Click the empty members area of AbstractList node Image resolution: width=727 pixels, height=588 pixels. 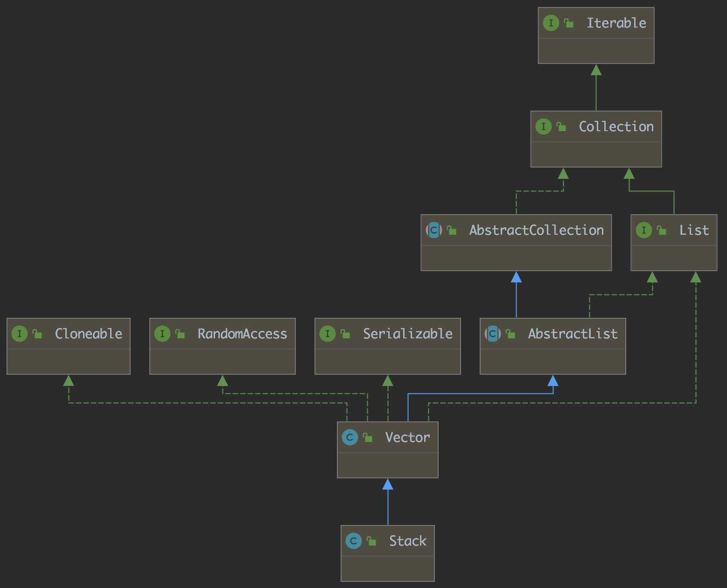(x=553, y=362)
